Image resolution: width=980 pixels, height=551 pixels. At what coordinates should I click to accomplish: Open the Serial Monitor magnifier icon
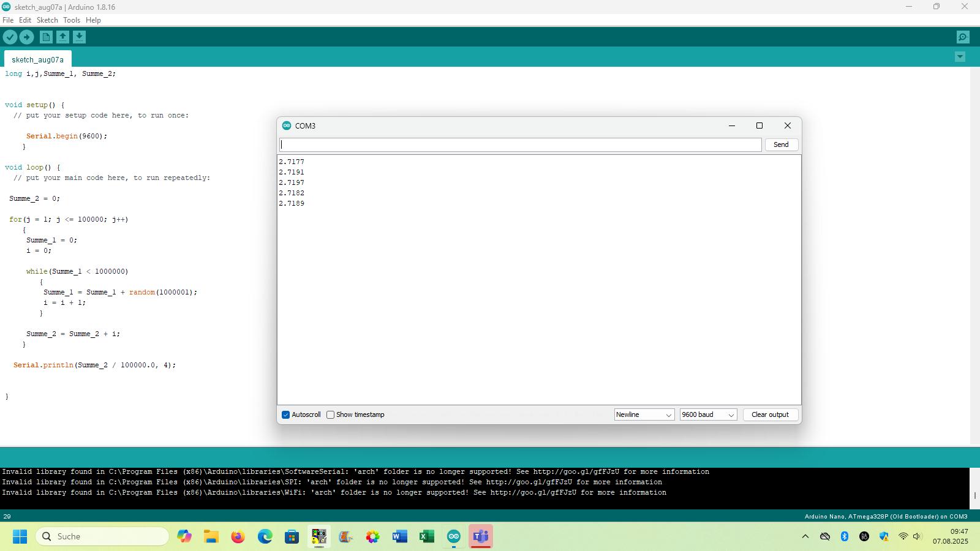963,37
